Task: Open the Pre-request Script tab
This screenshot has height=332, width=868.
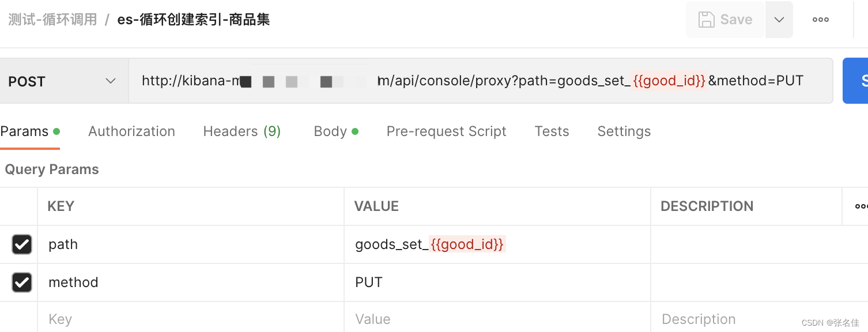Action: (x=446, y=131)
